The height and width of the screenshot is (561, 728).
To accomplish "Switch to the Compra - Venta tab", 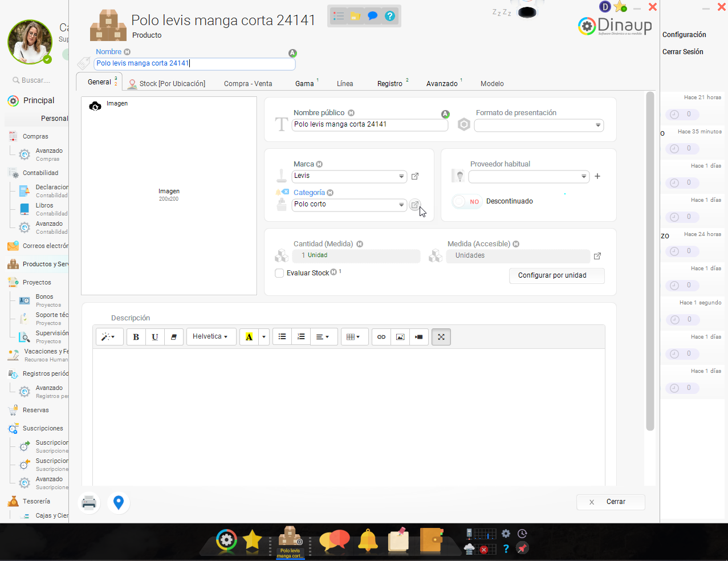I will click(248, 84).
